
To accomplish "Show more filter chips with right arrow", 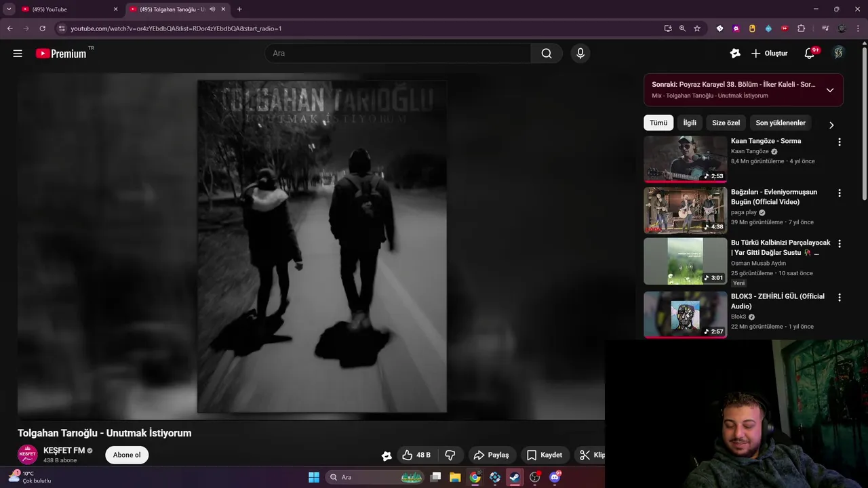I will point(831,125).
